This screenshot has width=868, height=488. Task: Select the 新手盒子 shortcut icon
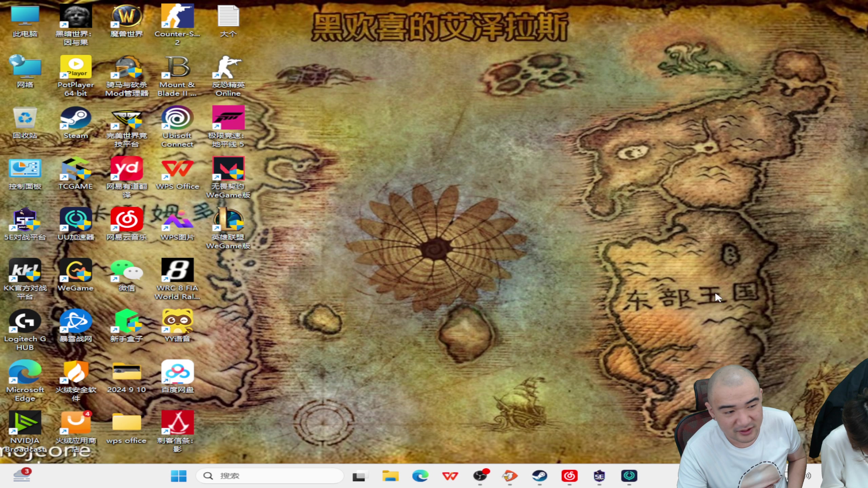tap(126, 326)
